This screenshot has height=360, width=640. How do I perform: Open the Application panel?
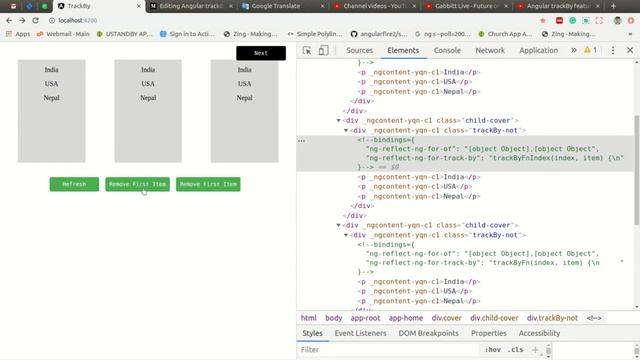[538, 50]
